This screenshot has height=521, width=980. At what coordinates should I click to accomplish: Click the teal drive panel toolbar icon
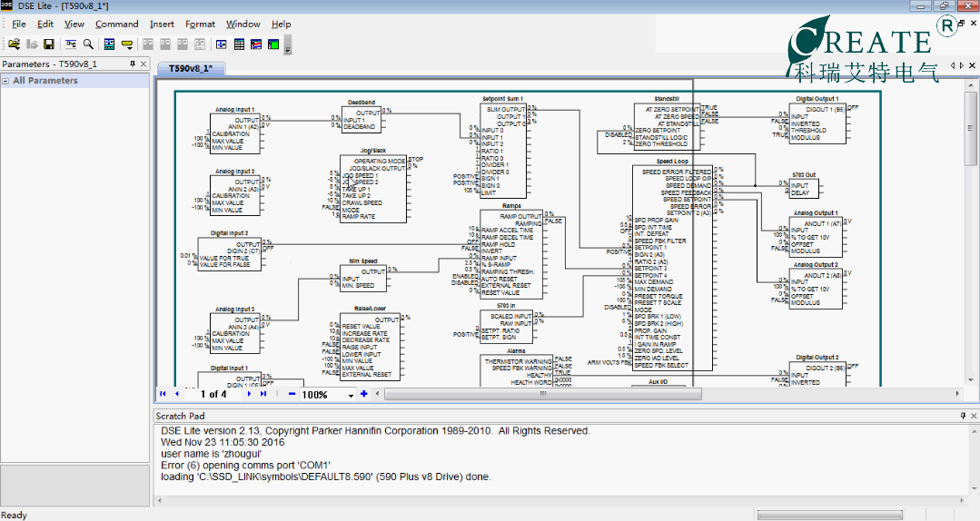click(109, 44)
